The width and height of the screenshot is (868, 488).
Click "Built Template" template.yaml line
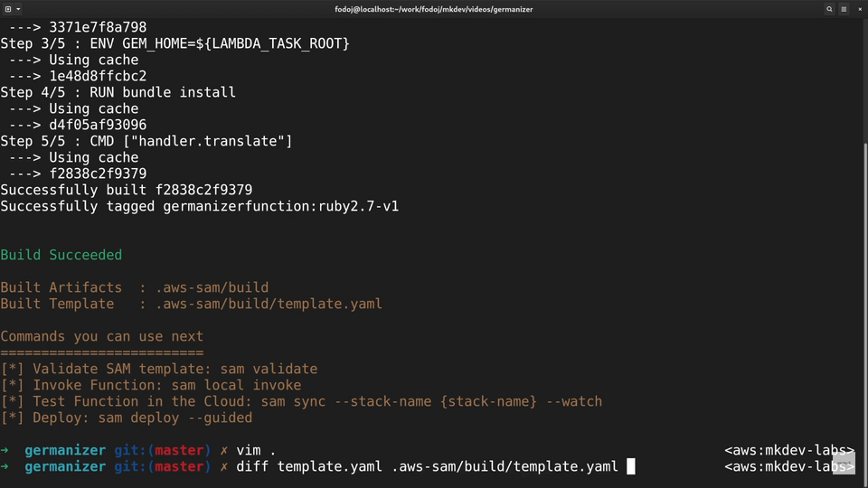[191, 304]
